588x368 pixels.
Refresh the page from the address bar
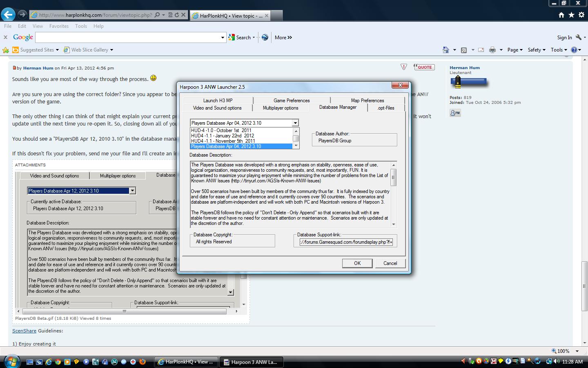point(177,15)
